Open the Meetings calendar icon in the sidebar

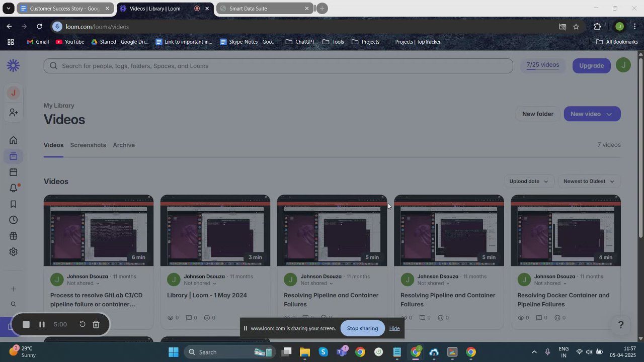click(x=14, y=172)
